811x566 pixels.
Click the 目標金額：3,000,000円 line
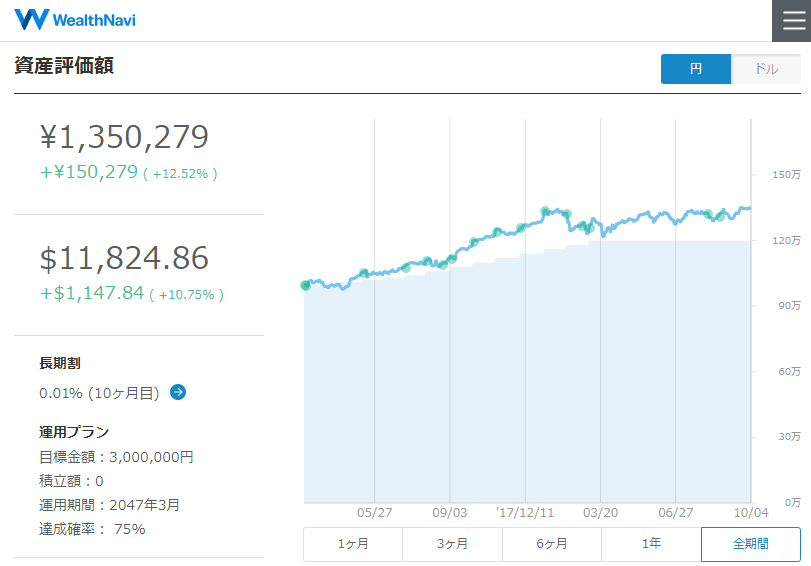(x=116, y=457)
